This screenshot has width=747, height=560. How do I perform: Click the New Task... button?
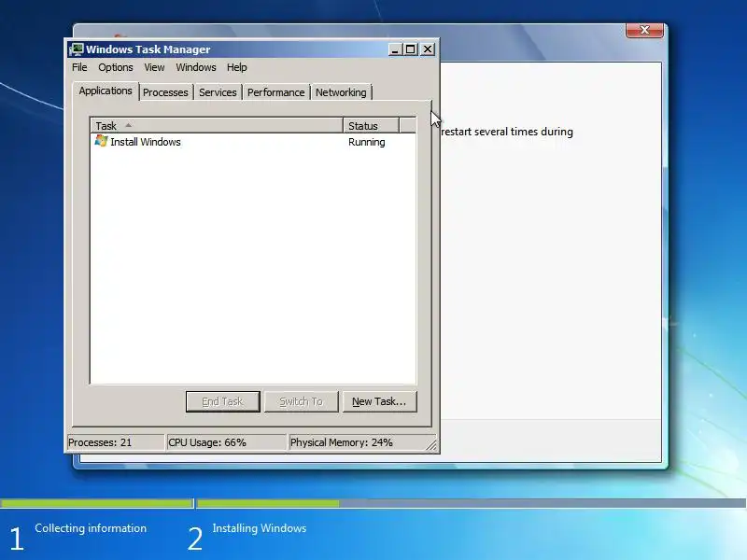[379, 401]
